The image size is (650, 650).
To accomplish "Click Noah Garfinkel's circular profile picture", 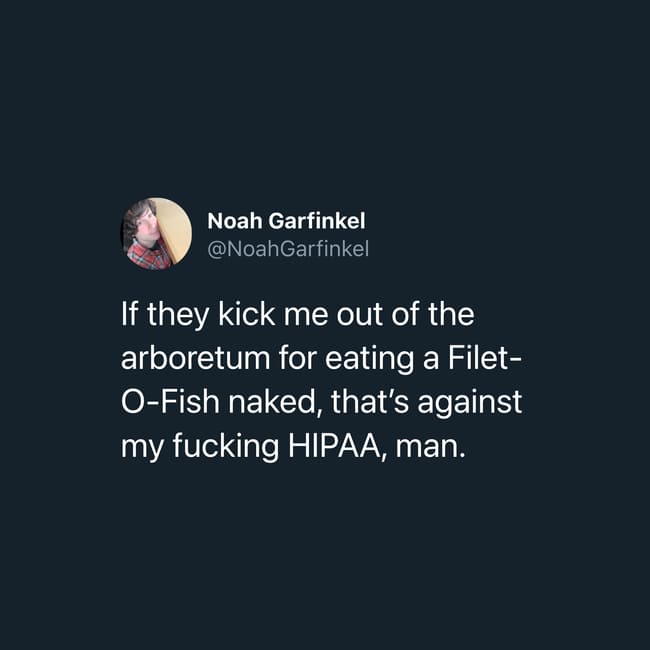I will point(157,234).
